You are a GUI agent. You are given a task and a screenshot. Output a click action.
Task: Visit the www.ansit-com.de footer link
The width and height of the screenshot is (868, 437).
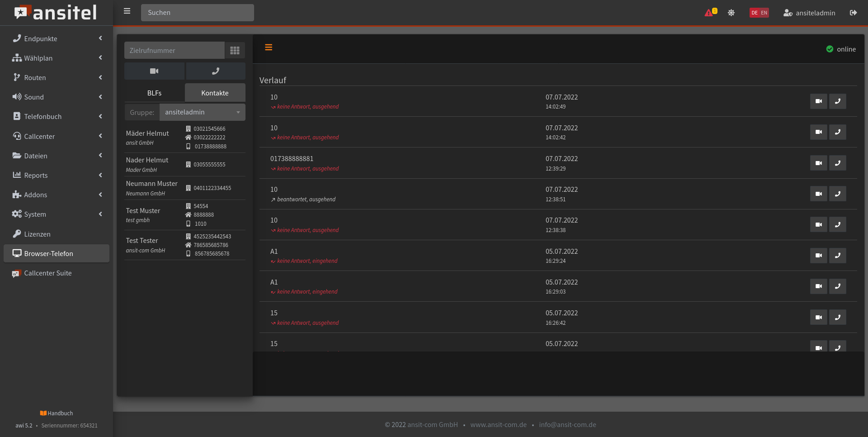coord(498,424)
